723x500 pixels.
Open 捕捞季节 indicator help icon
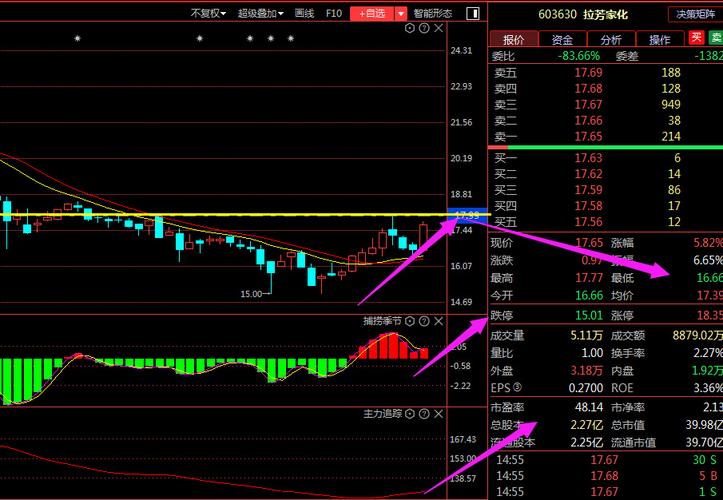point(424,321)
